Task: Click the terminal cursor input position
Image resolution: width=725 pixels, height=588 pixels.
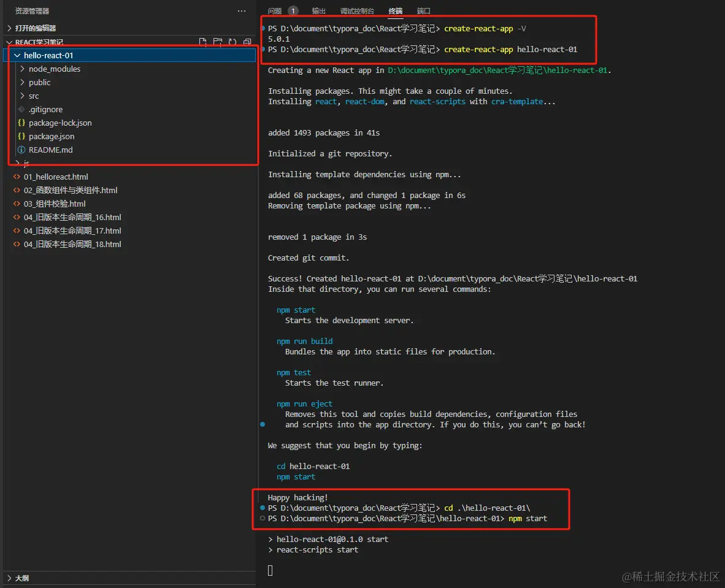Action: [x=270, y=570]
